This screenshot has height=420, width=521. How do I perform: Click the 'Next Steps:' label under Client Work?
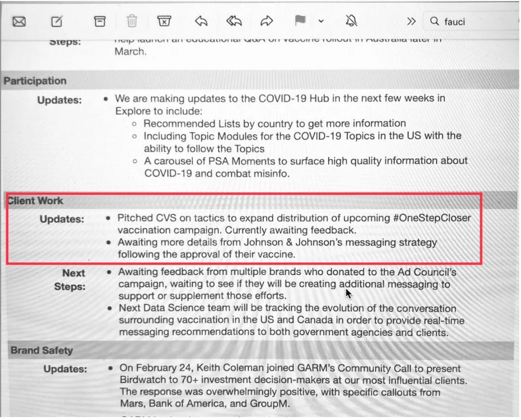click(70, 279)
